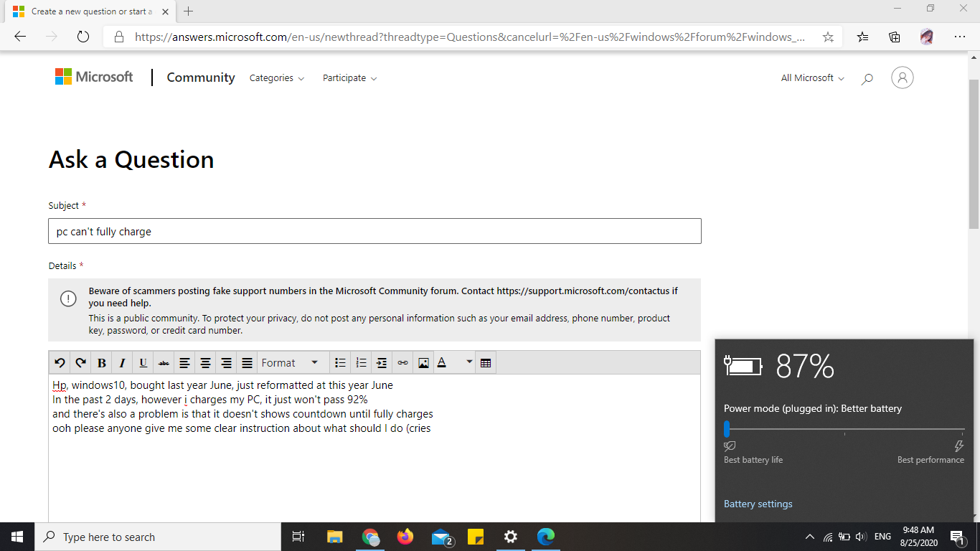Open Firefox from the taskbar
The image size is (980, 551).
405,537
